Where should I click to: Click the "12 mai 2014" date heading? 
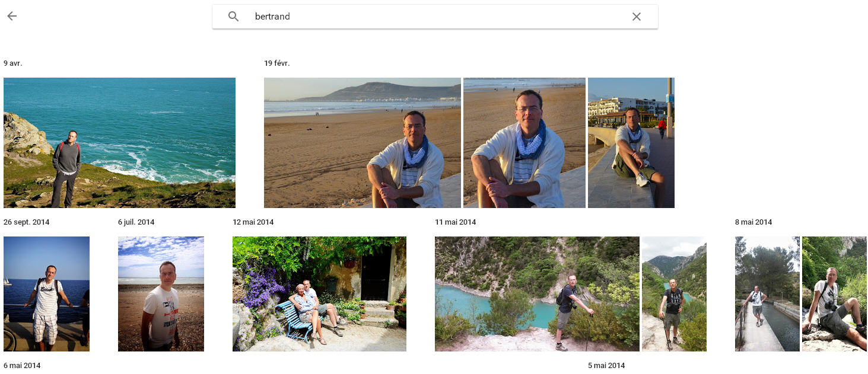pyautogui.click(x=253, y=222)
